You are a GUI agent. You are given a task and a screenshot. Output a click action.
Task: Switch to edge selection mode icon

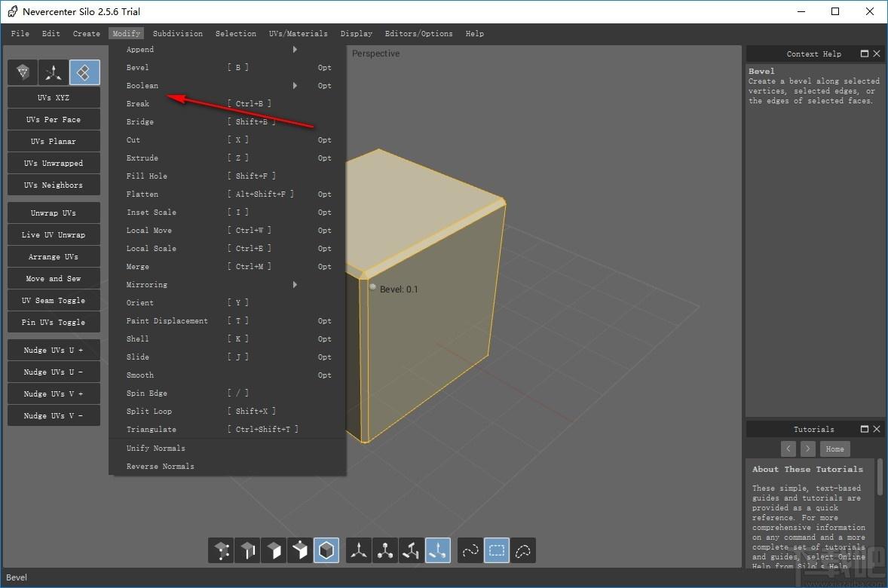tap(247, 550)
